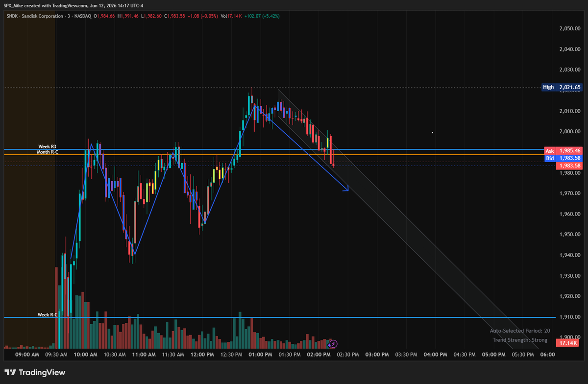Click the 05:30 PM time axis label
This screenshot has height=384, width=588.
click(x=523, y=354)
